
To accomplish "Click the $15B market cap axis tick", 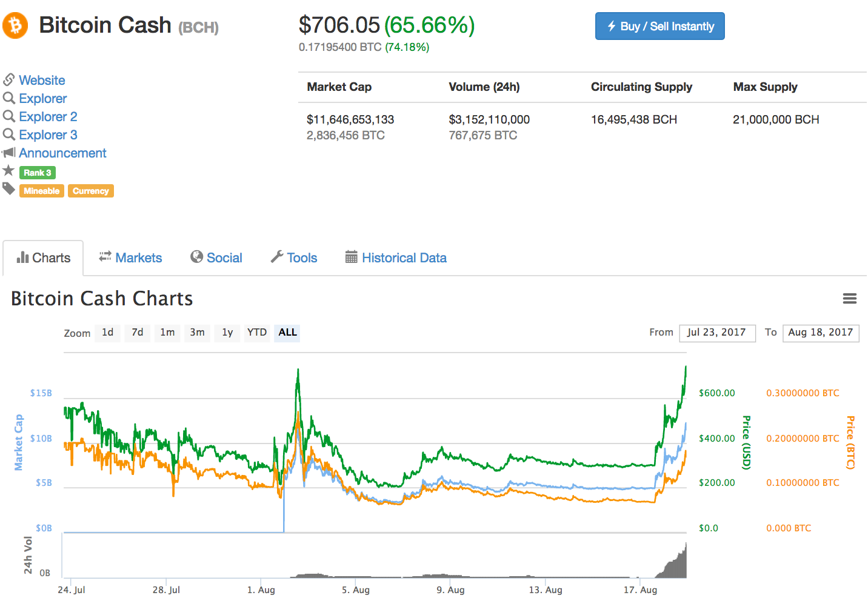I will coord(41,393).
